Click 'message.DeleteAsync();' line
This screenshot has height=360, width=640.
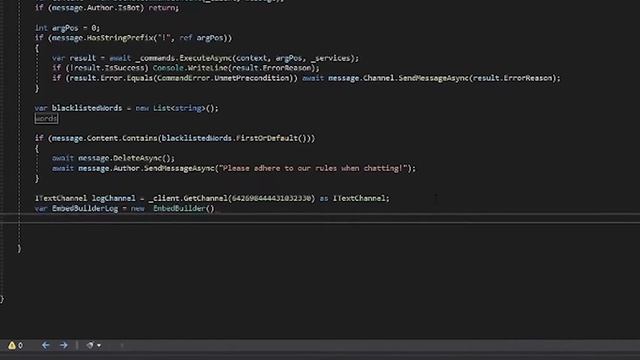coord(127,158)
